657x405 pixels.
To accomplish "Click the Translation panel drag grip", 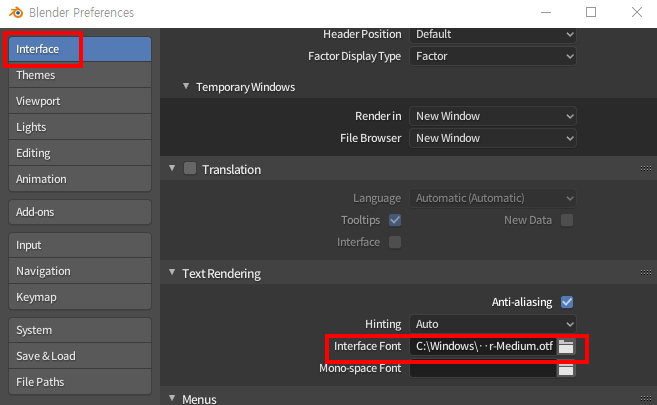I will 646,169.
